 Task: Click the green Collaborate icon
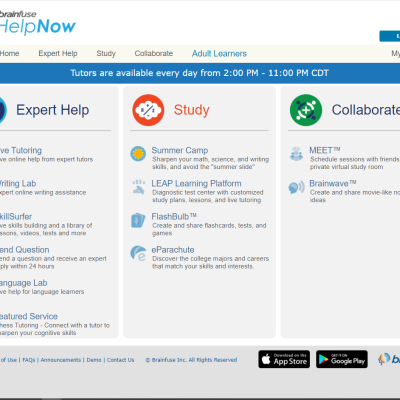(306, 110)
